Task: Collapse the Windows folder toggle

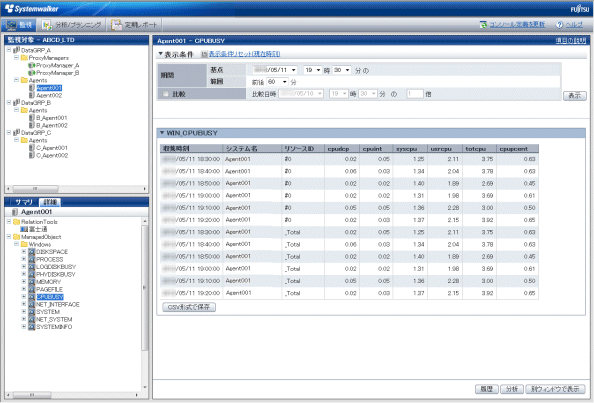Action: click(16, 244)
